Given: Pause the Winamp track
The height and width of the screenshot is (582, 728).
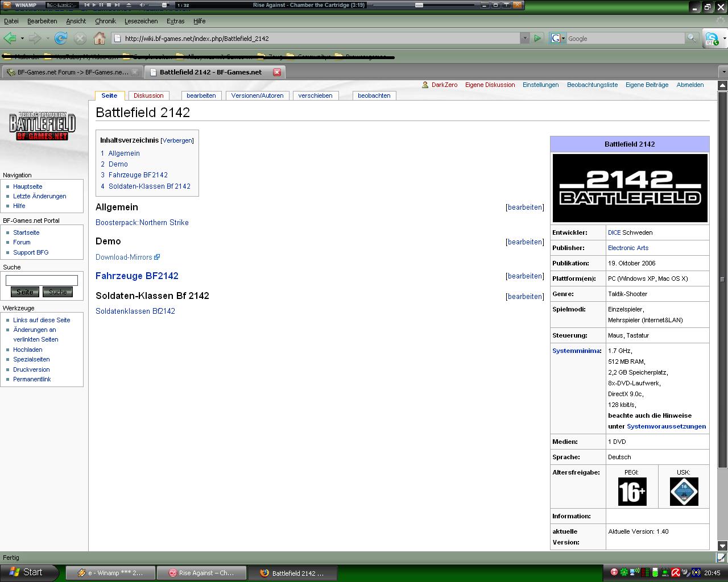Looking at the screenshot, I should click(x=101, y=5).
